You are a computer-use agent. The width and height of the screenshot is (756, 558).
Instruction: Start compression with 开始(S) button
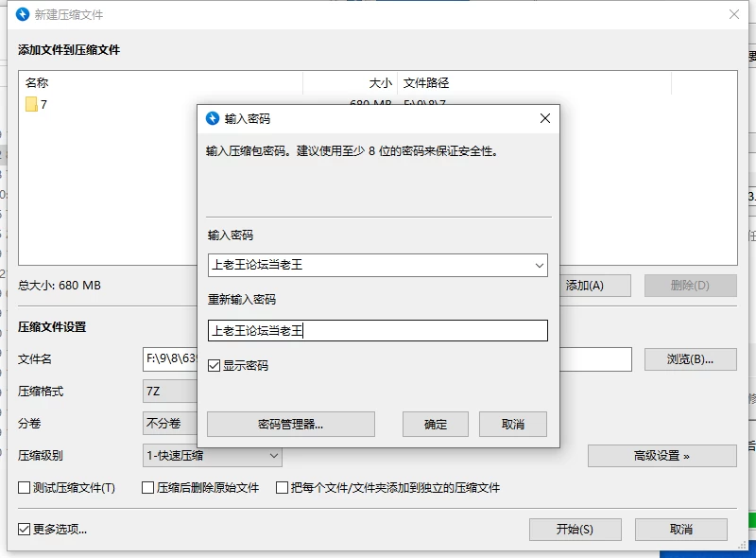[x=575, y=530]
